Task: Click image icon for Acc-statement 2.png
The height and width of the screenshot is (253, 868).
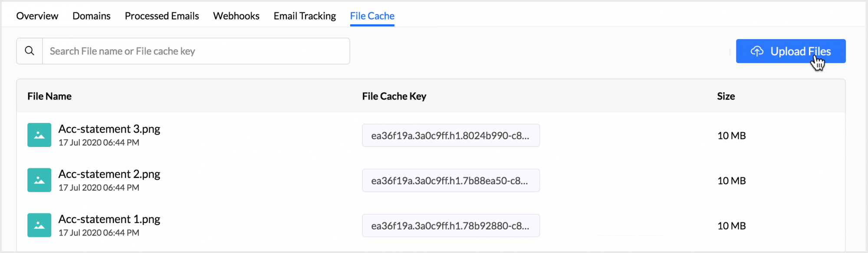Action: click(x=39, y=180)
